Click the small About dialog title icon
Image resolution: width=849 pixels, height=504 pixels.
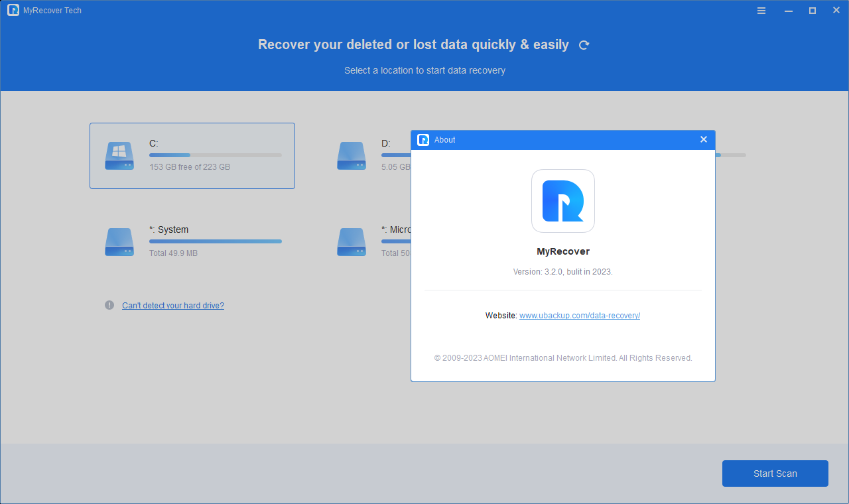(423, 140)
